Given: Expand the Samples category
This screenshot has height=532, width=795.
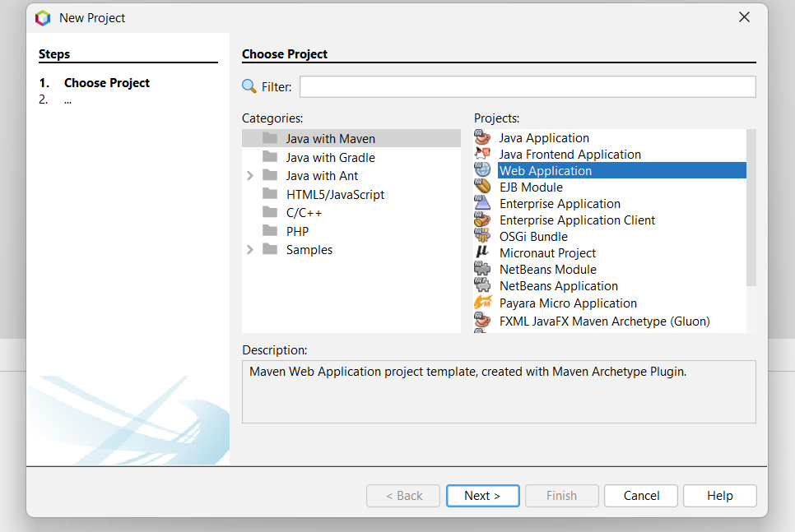Looking at the screenshot, I should coord(250,250).
